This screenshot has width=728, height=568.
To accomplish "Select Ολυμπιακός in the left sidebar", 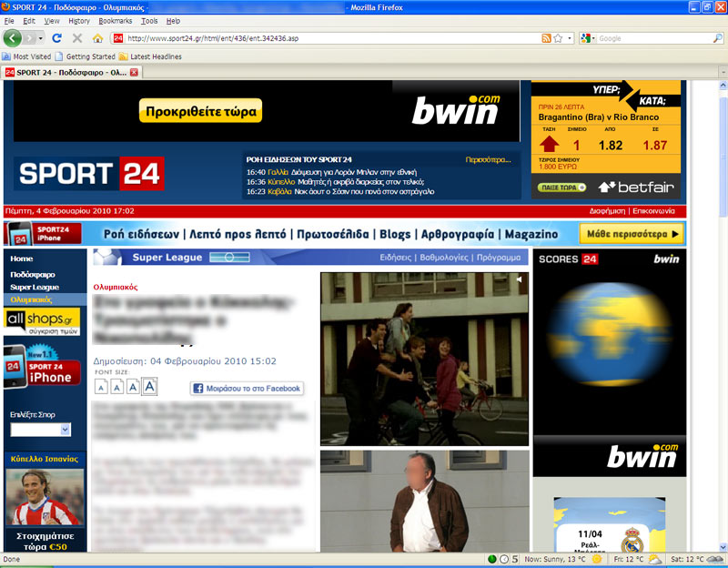I will coord(31,299).
